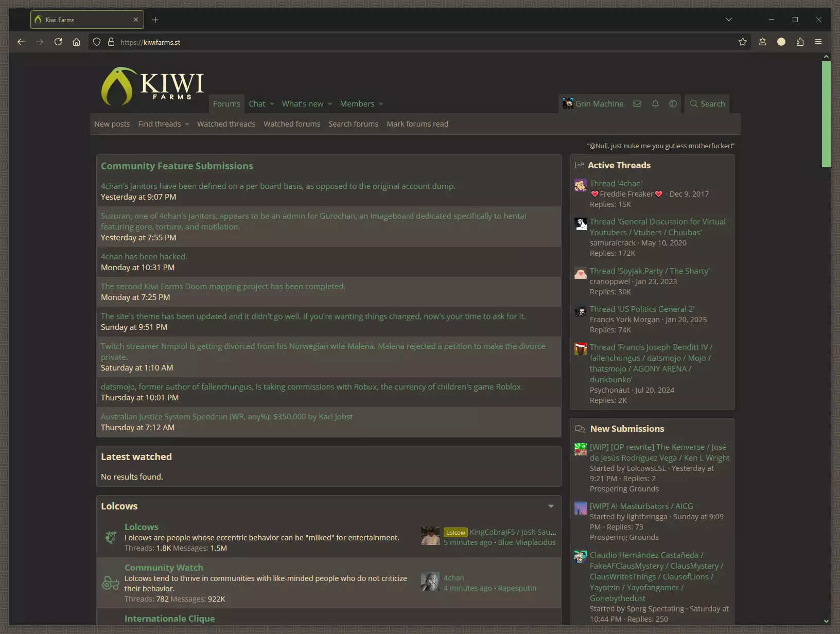Open '4chan has been hacked.' submission
Screen dimensions: 840x634
144,256
